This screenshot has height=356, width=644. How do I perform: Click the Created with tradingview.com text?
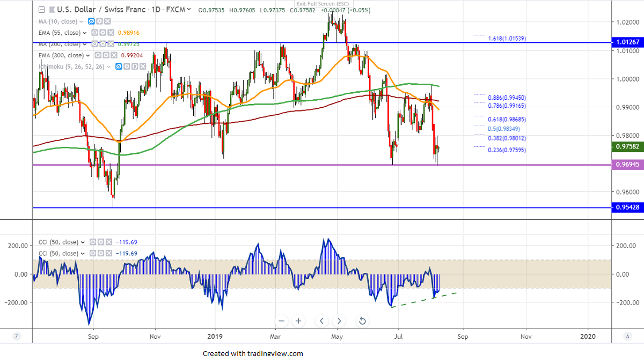click(x=253, y=353)
